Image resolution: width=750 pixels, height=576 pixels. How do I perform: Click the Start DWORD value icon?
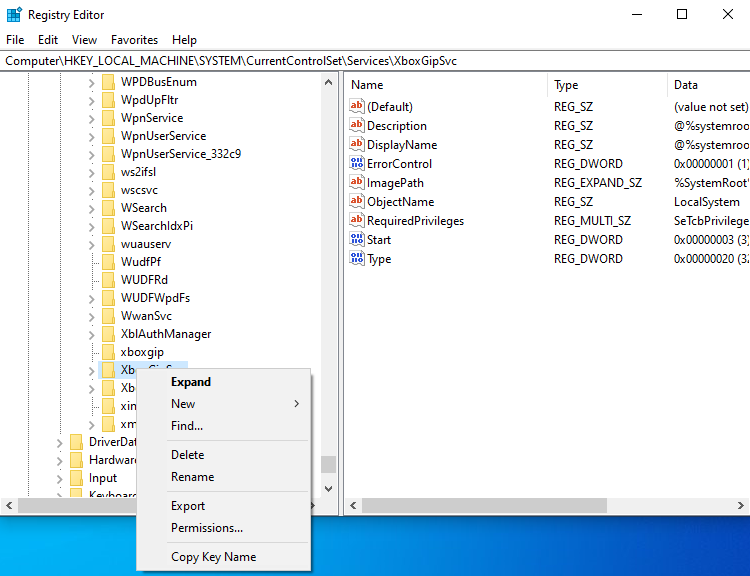[x=357, y=239]
